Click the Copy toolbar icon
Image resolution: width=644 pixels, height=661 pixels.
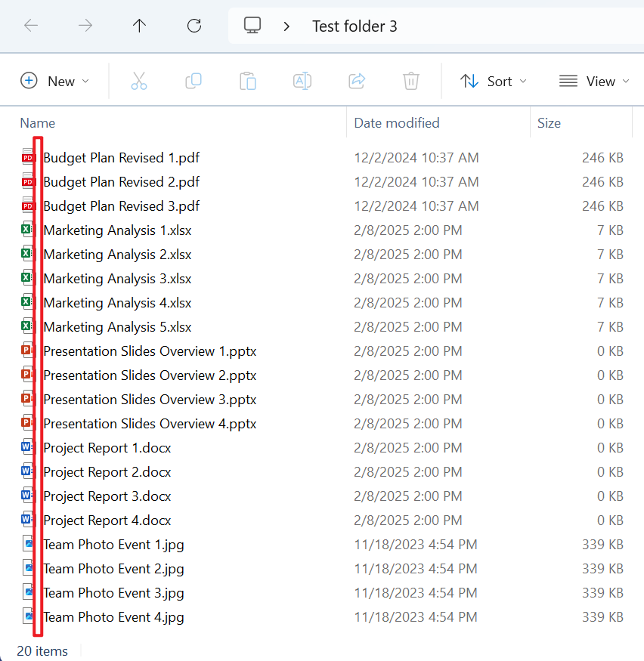[x=194, y=81]
